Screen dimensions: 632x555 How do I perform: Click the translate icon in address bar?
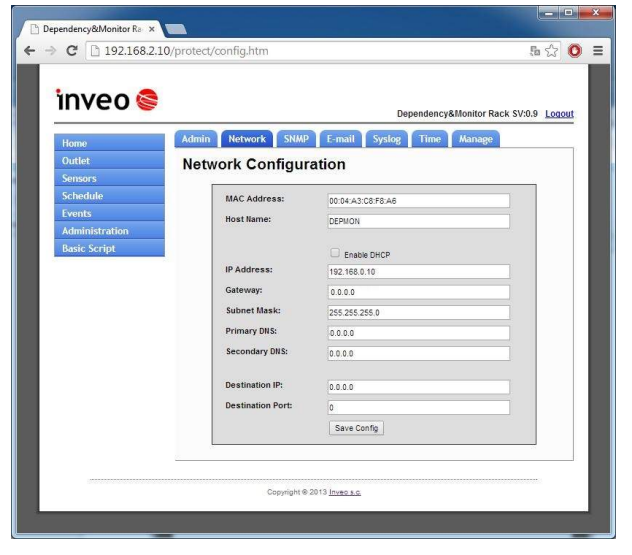click(535, 51)
